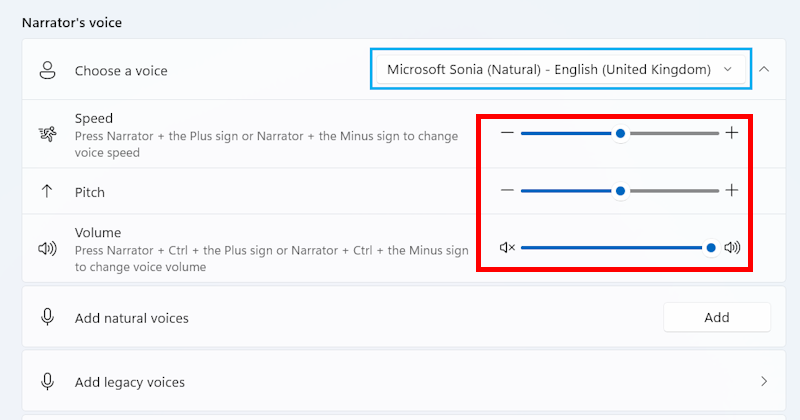
Task: Click the microphone icon for Add natural voices
Action: tap(46, 317)
